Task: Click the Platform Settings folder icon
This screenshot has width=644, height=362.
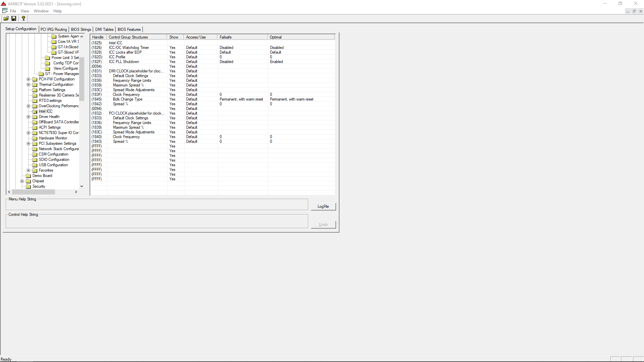Action: [x=35, y=90]
